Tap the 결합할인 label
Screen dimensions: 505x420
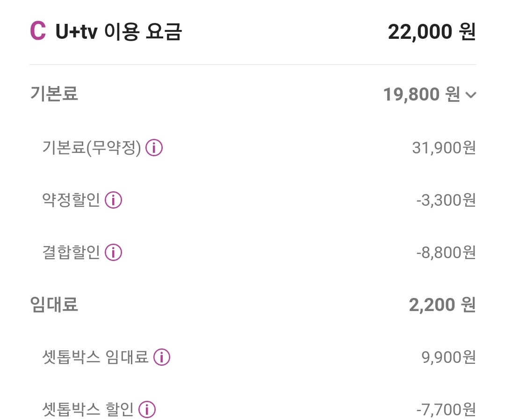point(71,253)
